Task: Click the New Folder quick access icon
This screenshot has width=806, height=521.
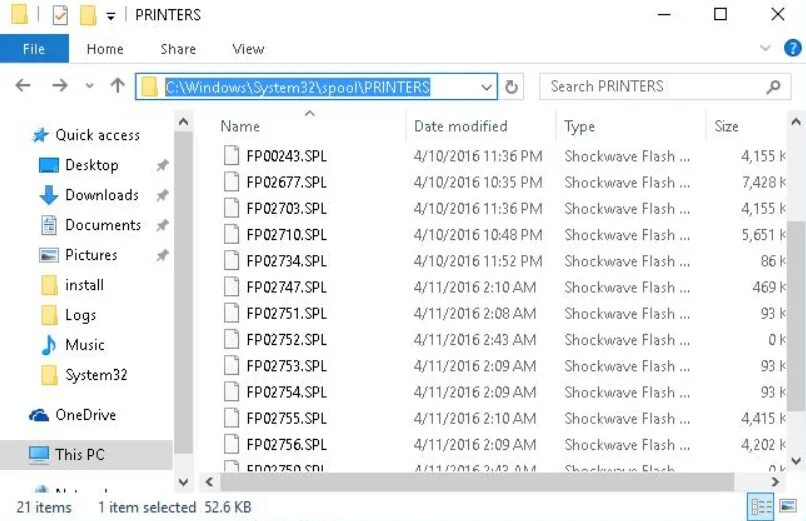Action: (88, 15)
